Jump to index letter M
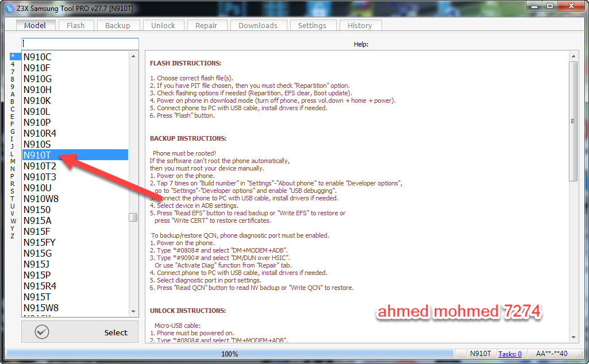Image resolution: width=589 pixels, height=364 pixels. pos(13,161)
